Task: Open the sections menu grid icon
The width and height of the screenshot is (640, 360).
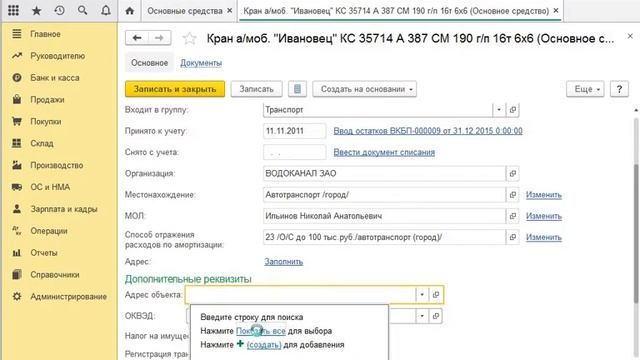Action: 13,11
